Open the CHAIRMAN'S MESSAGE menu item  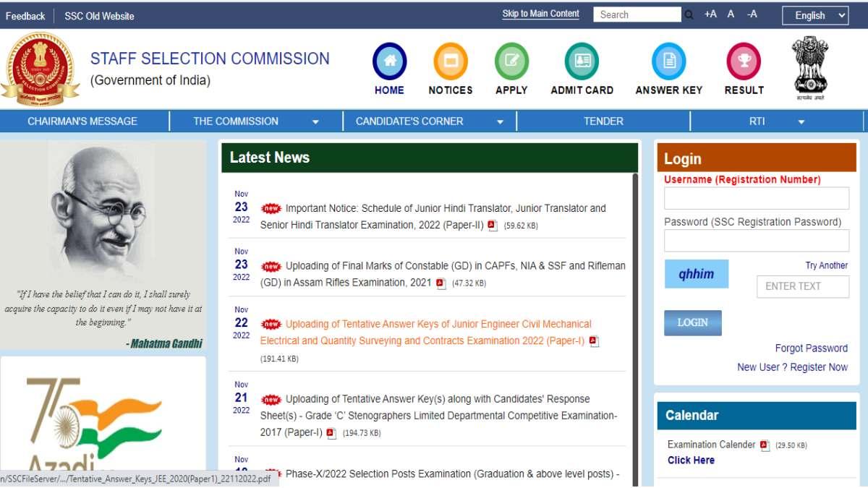85,121
